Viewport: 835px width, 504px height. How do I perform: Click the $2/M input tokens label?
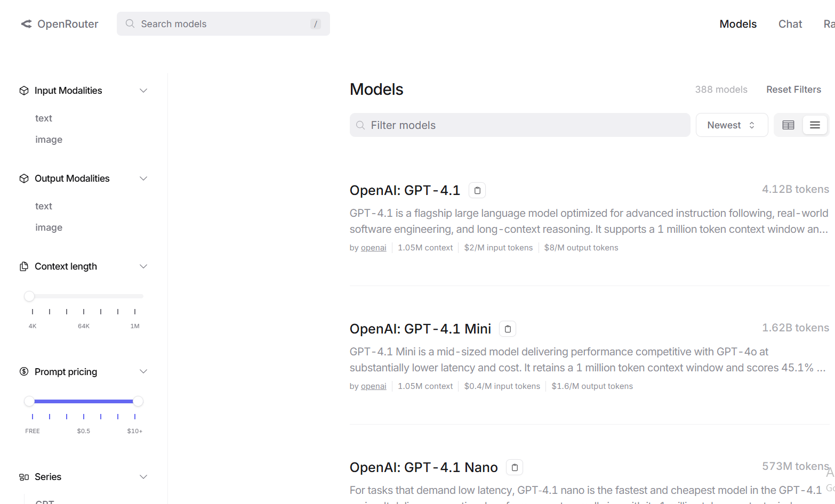click(499, 248)
